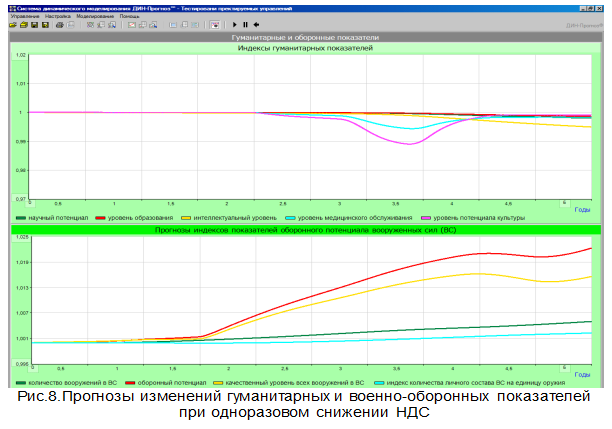Image resolution: width=612 pixels, height=429 pixels.
Task: Click the chart view toolbar icon
Action: click(x=214, y=24)
